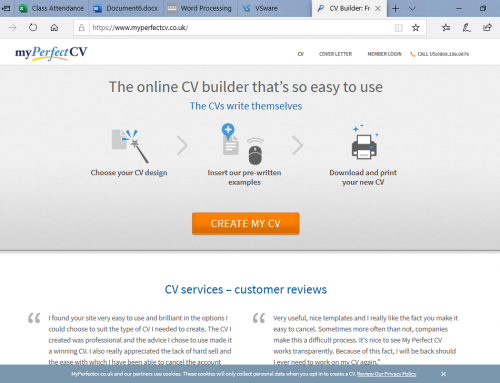Screen dimensions: 500x383
Task: Open the Cover Letter menu link
Action: tap(335, 54)
